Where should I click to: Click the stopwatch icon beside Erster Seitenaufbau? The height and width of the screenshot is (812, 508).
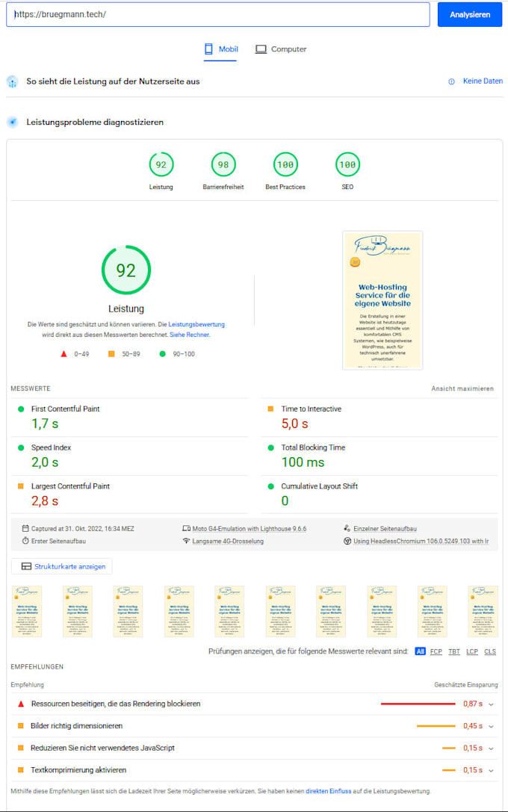coord(25,541)
